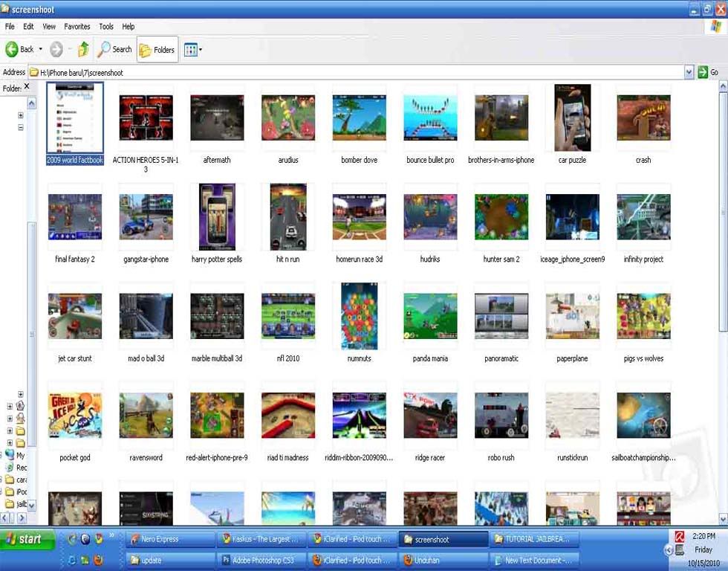Click the folder tree's scroll-down arrow
728x571 pixels.
point(31,505)
